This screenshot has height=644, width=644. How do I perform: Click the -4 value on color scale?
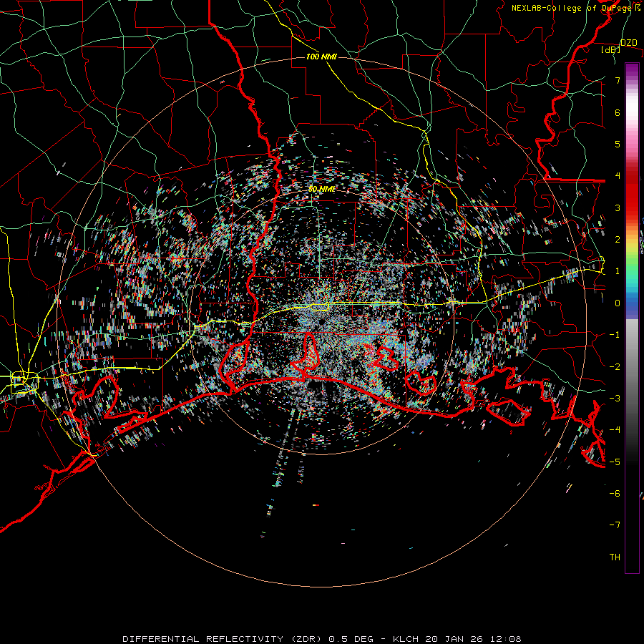tap(615, 429)
